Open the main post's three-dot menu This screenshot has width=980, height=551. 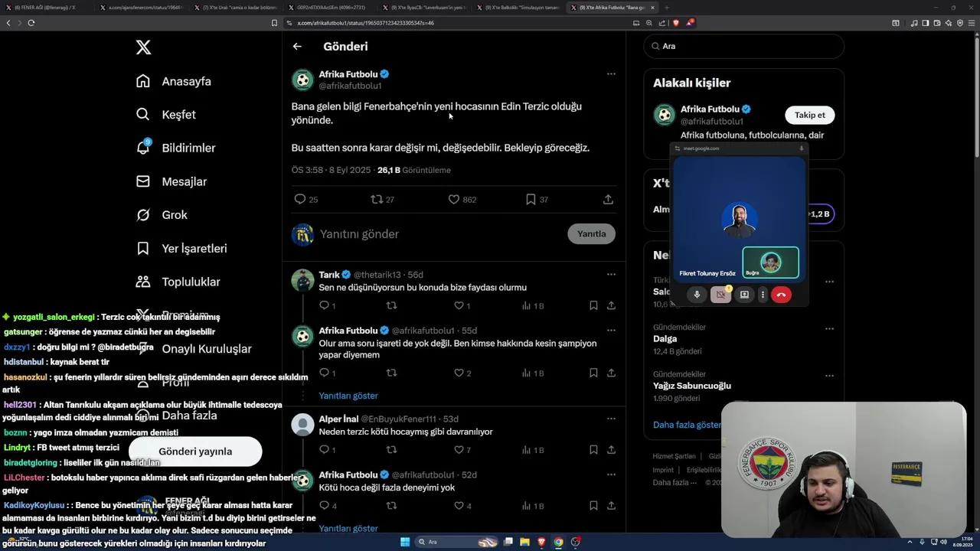point(611,74)
